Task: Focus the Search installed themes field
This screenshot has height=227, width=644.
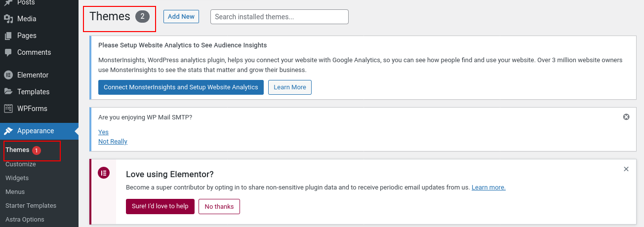Action: (280, 17)
